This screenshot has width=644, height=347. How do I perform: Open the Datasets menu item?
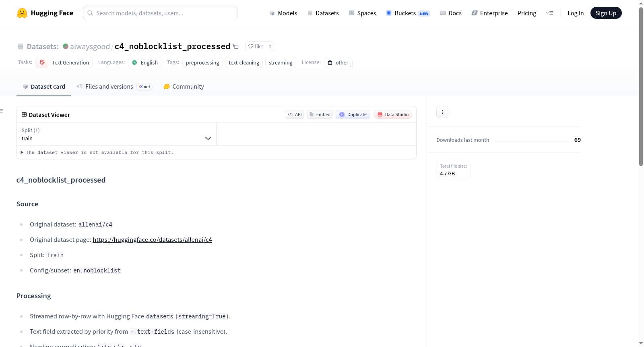[x=323, y=13]
